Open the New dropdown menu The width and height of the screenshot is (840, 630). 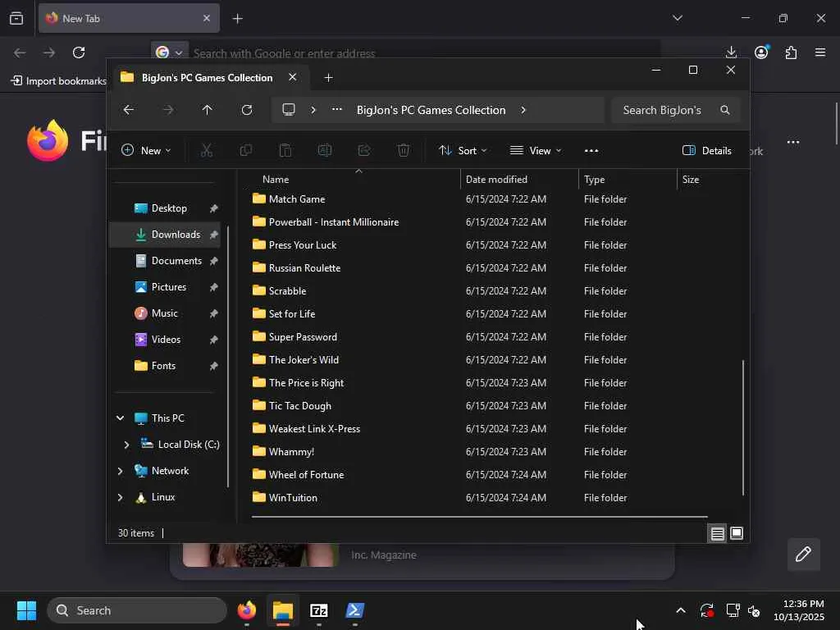coord(146,151)
